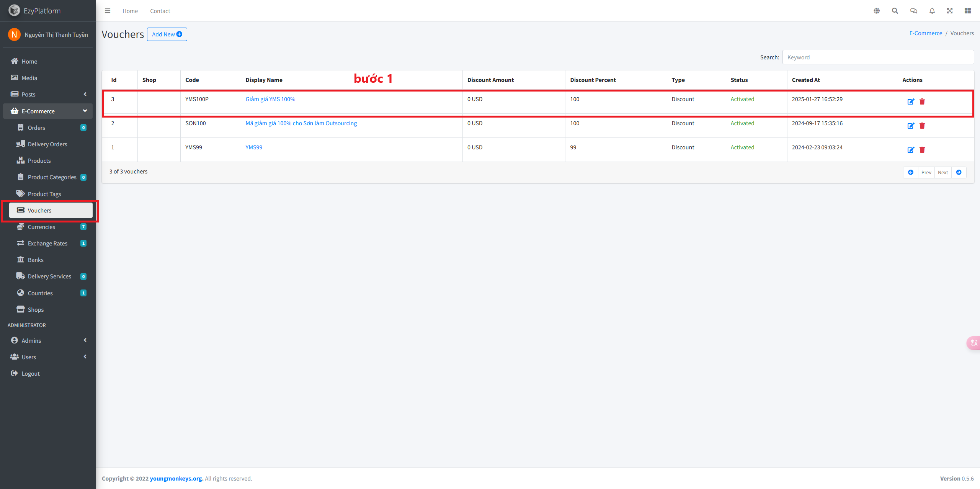Screen dimensions: 980x489
Task: Expand the Users sidebar menu
Action: [48, 357]
